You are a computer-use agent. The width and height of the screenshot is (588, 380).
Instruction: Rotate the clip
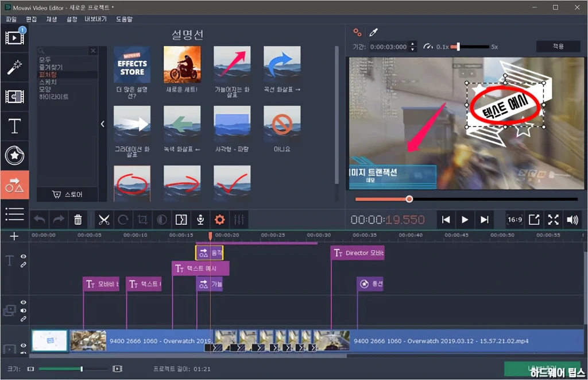(123, 220)
